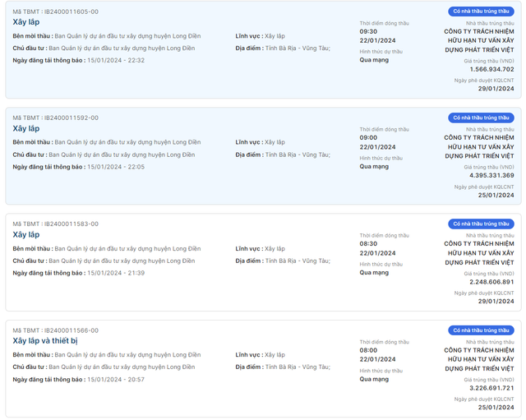Click the winning bid price 1.566.934.702
Image resolution: width=526 pixels, height=420 pixels.
[x=491, y=69]
